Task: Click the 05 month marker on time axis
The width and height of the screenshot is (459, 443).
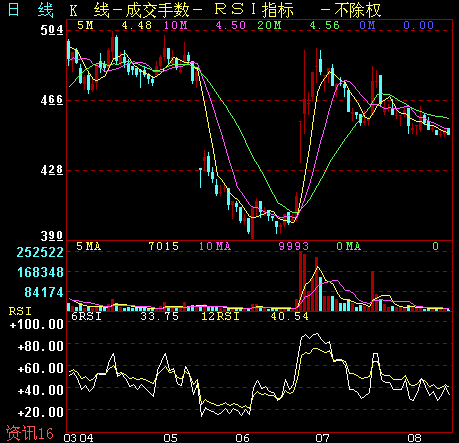Action: (170, 438)
